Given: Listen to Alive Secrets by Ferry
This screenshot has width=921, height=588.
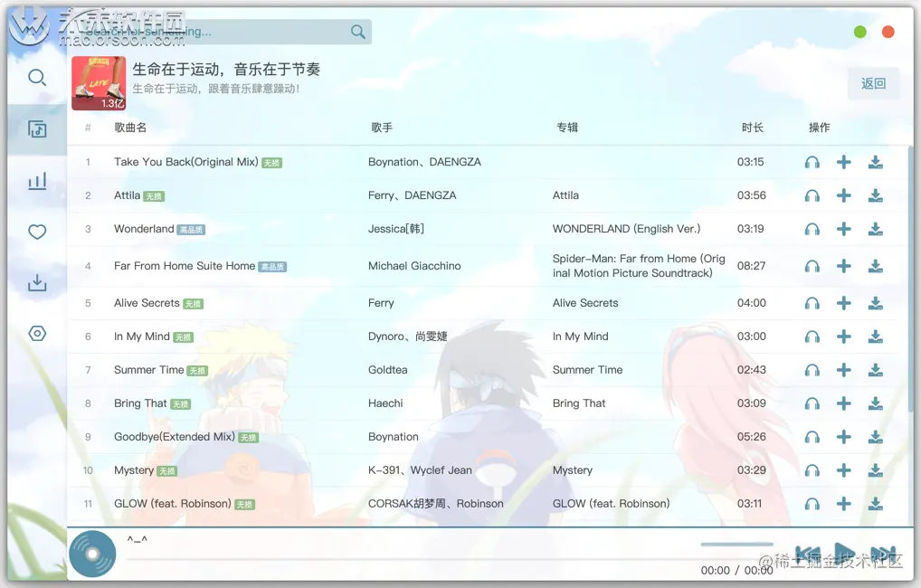Looking at the screenshot, I should pyautogui.click(x=812, y=303).
